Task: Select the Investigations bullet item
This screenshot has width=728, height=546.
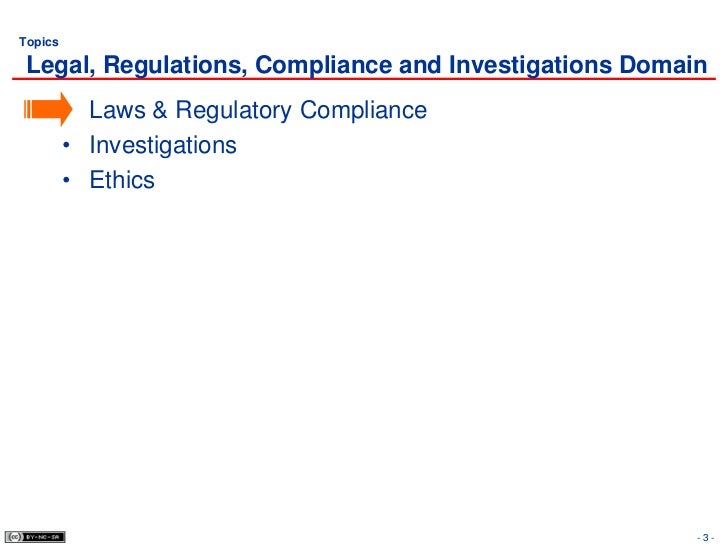Action: [x=163, y=145]
